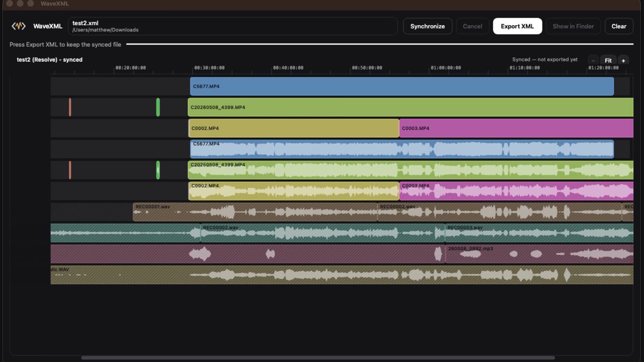Image resolution: width=644 pixels, height=362 pixels.
Task: Select the REC00003.wav audio clip
Action: pos(539,233)
